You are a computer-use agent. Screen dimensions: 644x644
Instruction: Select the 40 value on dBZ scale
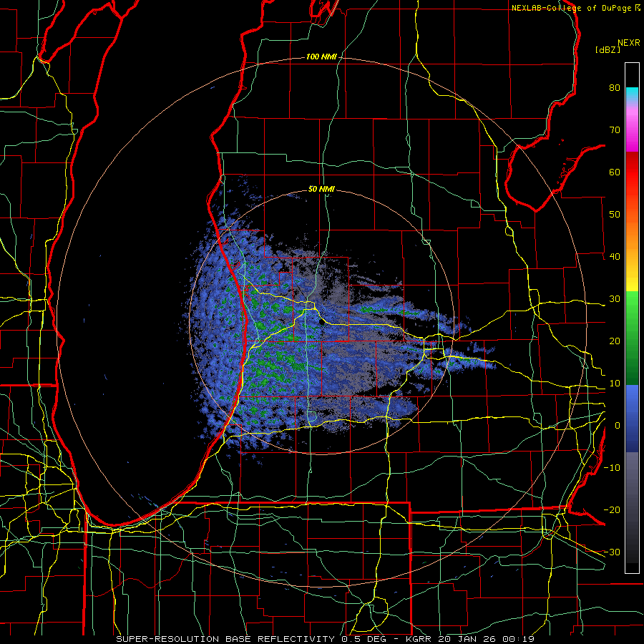(x=615, y=257)
